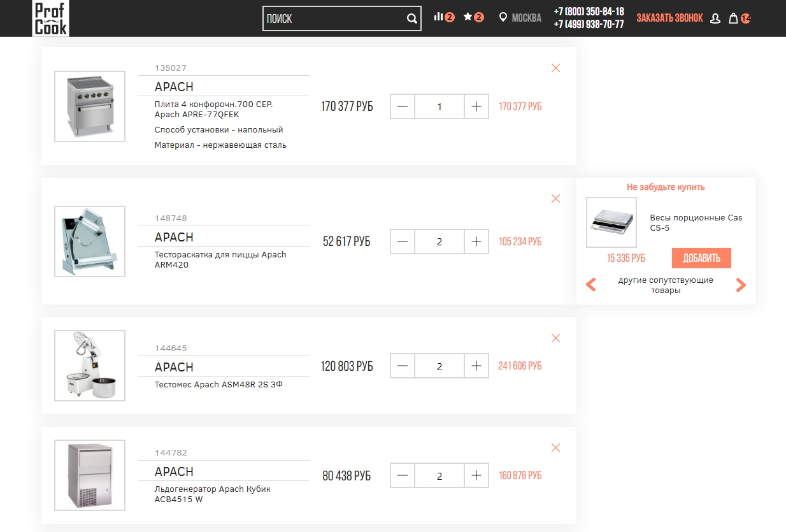Click the search magnifier icon
The image size is (786, 532).
[412, 18]
